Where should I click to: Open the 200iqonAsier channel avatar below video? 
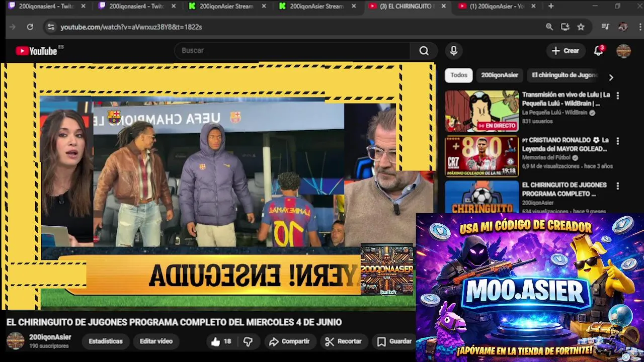click(x=15, y=341)
